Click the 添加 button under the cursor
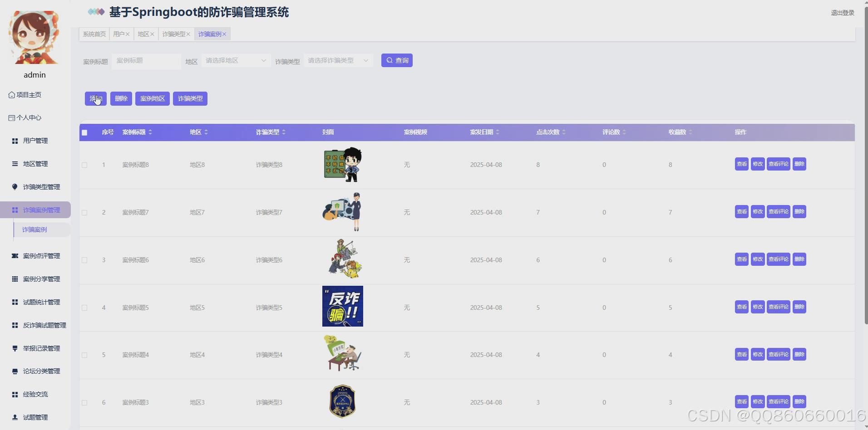This screenshot has height=430, width=868. [x=96, y=98]
